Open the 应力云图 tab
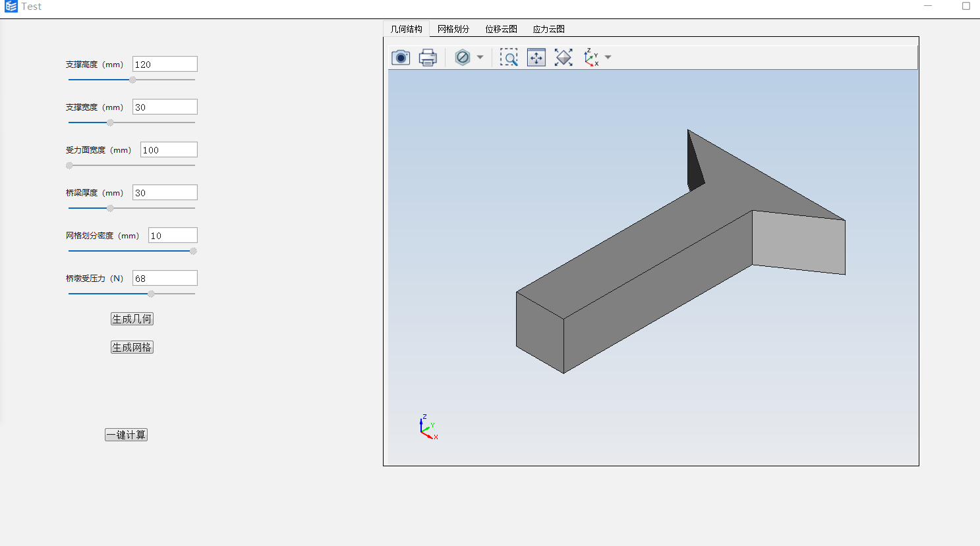The width and height of the screenshot is (980, 546). coord(548,29)
